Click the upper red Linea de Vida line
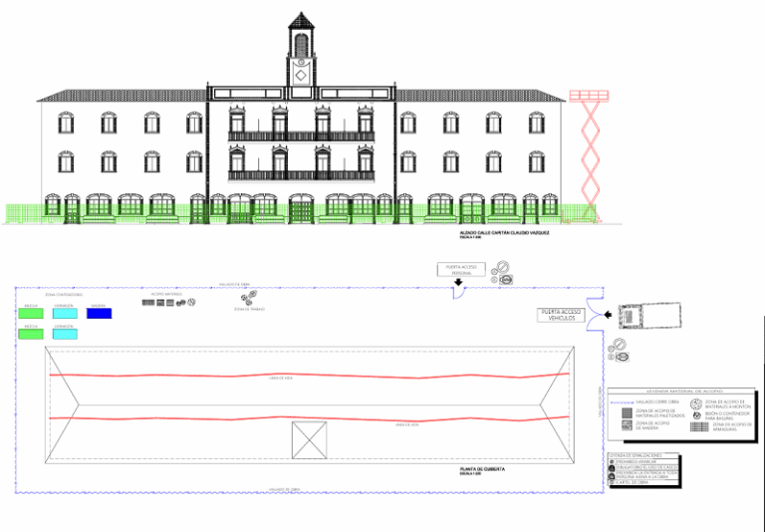The width and height of the screenshot is (765, 532). (310, 376)
